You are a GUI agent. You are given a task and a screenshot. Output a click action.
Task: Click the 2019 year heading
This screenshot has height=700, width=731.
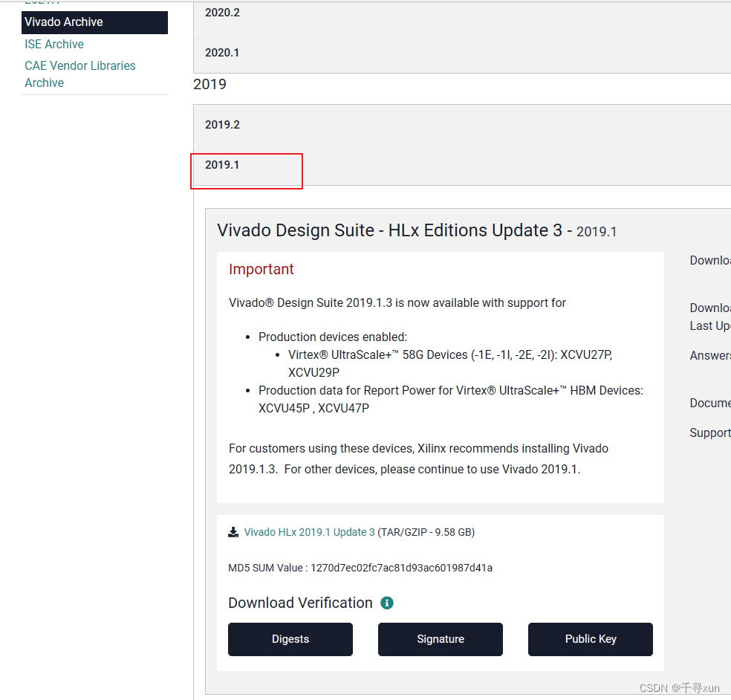click(209, 85)
